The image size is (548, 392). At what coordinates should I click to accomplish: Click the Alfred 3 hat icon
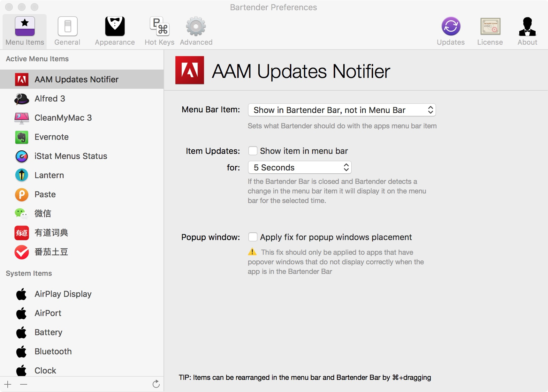[x=22, y=99]
